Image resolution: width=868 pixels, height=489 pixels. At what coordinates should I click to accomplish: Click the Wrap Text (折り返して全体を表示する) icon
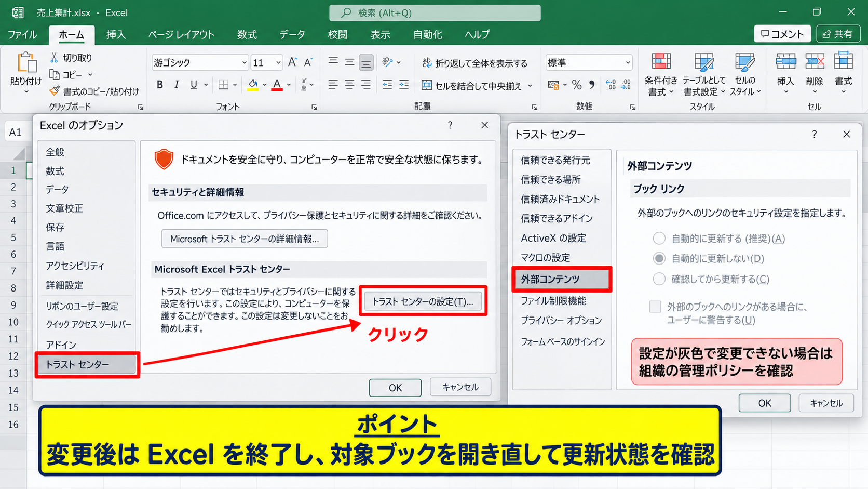[427, 63]
